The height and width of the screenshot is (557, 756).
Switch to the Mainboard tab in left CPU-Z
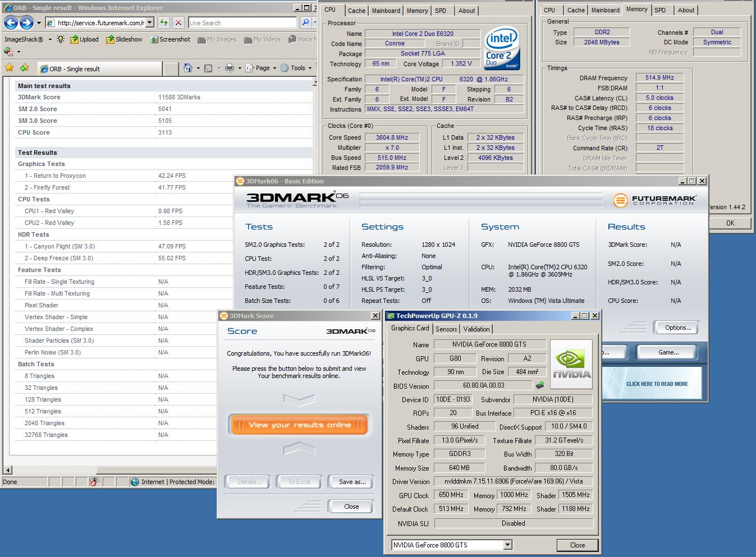(x=386, y=11)
